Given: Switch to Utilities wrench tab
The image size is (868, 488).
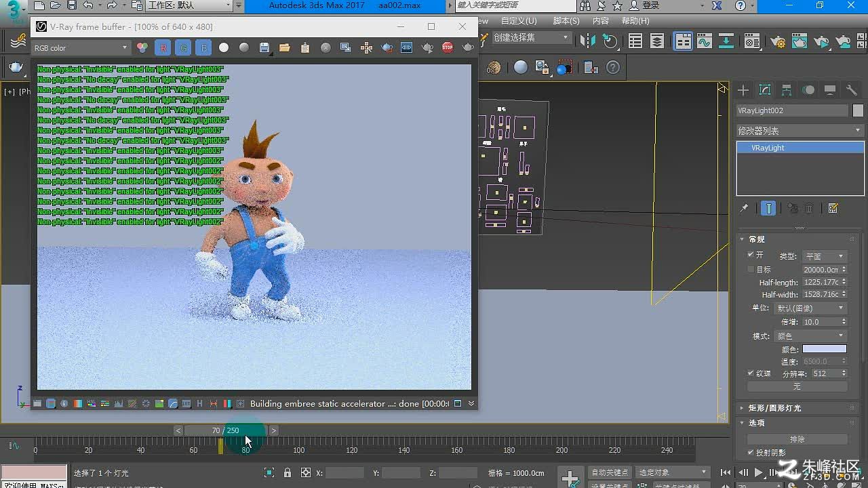Looking at the screenshot, I should (x=852, y=90).
